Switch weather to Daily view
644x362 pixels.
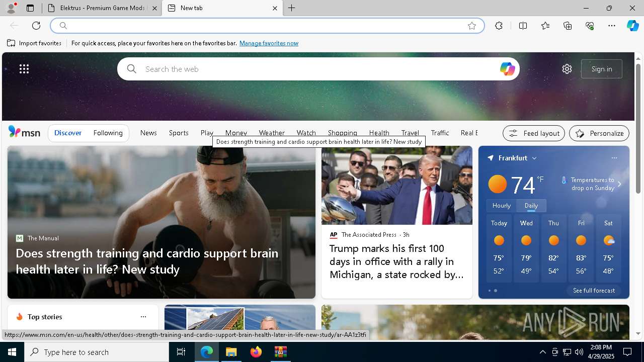[531, 206]
